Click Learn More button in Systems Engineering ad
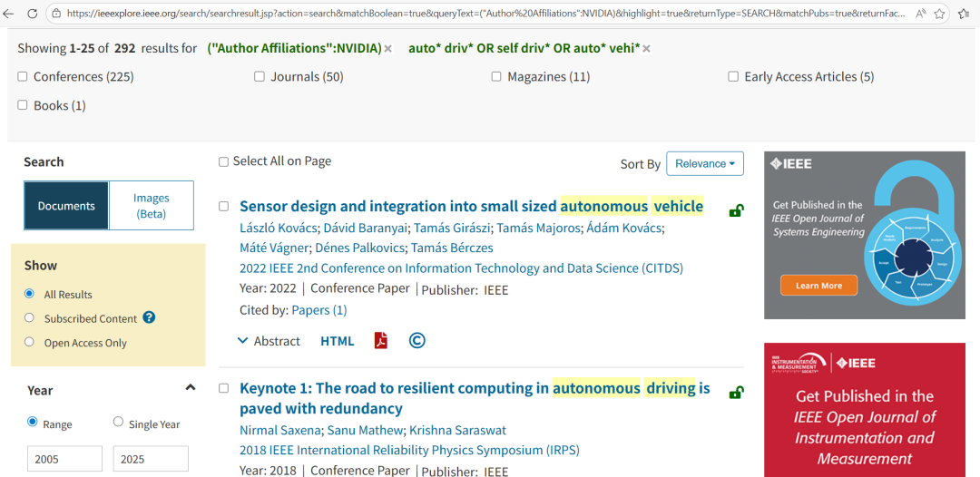The height and width of the screenshot is (477, 980). click(818, 286)
